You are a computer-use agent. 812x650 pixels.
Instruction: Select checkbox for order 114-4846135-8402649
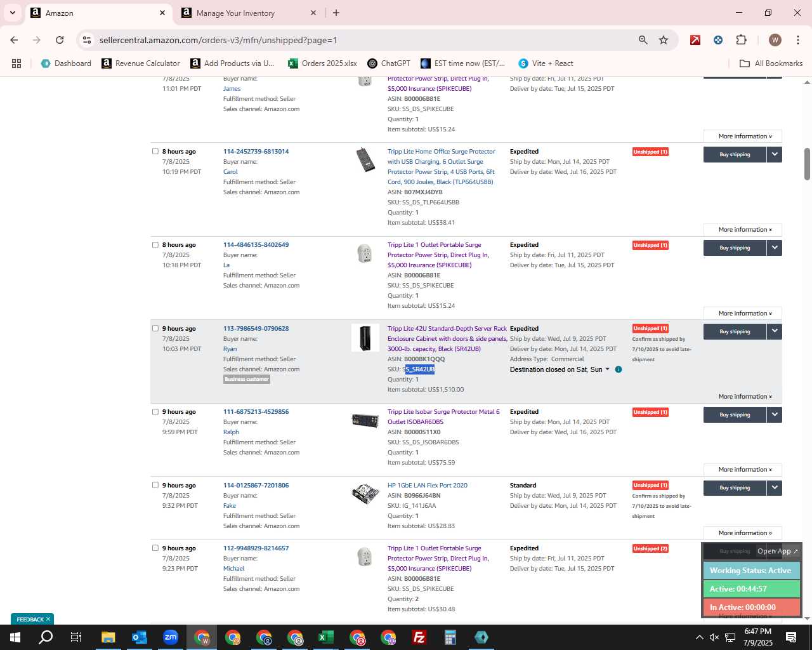pos(155,244)
